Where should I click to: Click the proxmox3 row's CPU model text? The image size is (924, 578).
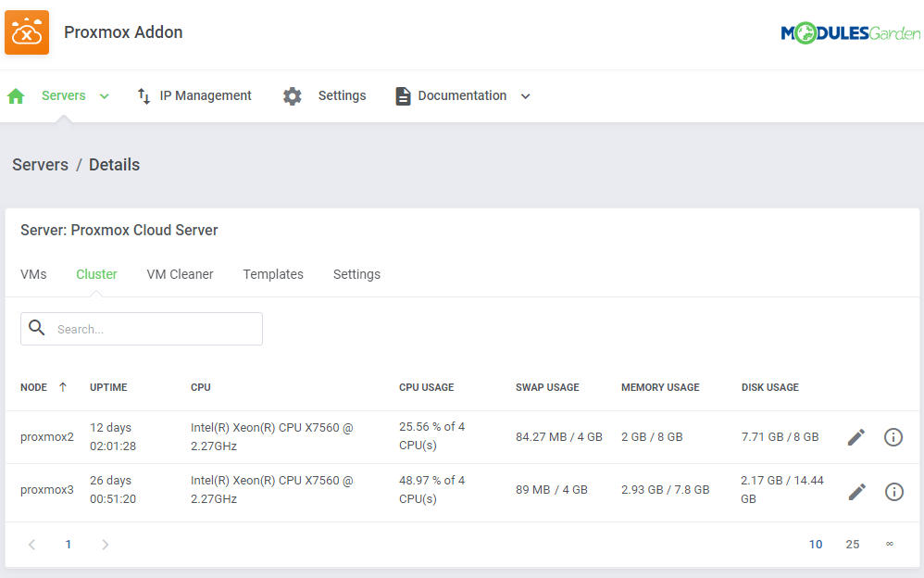(x=271, y=489)
